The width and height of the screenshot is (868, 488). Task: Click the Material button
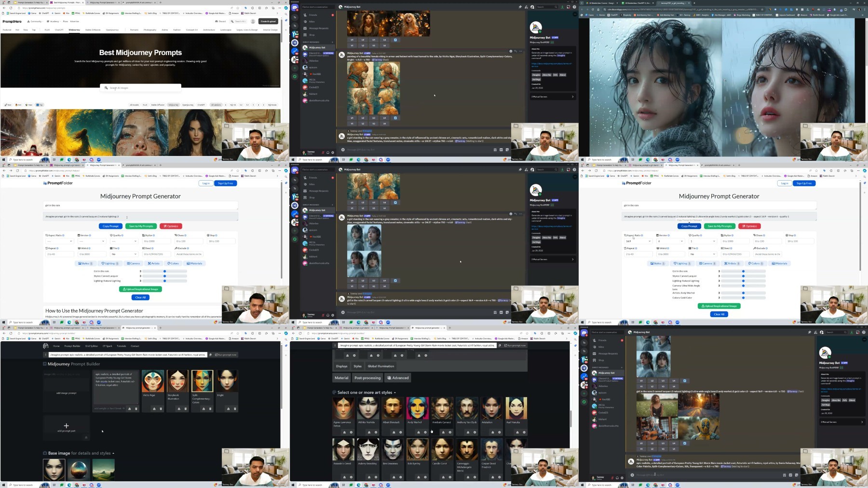341,378
